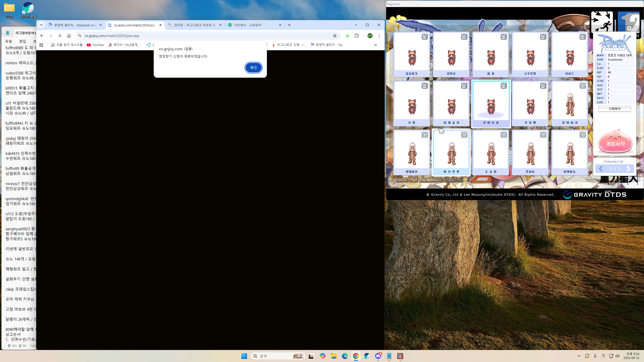Confirm the dialog with the 확인 button
Viewport: 644px width, 362px height.
tap(253, 67)
